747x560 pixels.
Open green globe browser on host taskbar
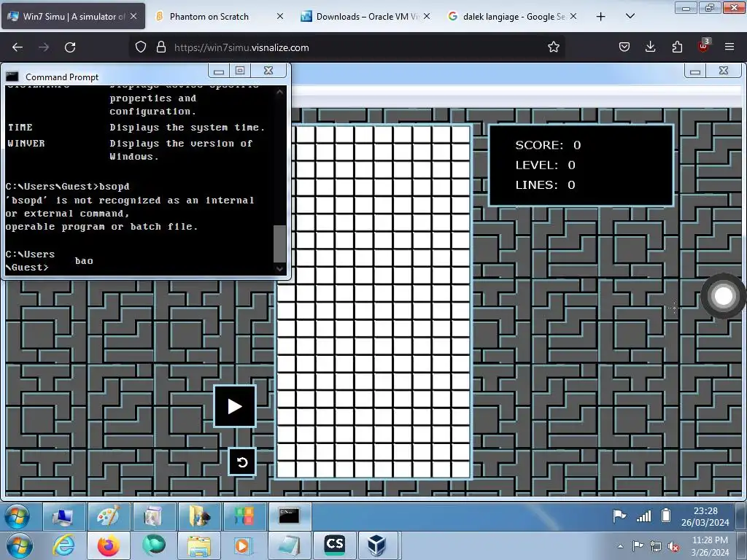(x=153, y=545)
